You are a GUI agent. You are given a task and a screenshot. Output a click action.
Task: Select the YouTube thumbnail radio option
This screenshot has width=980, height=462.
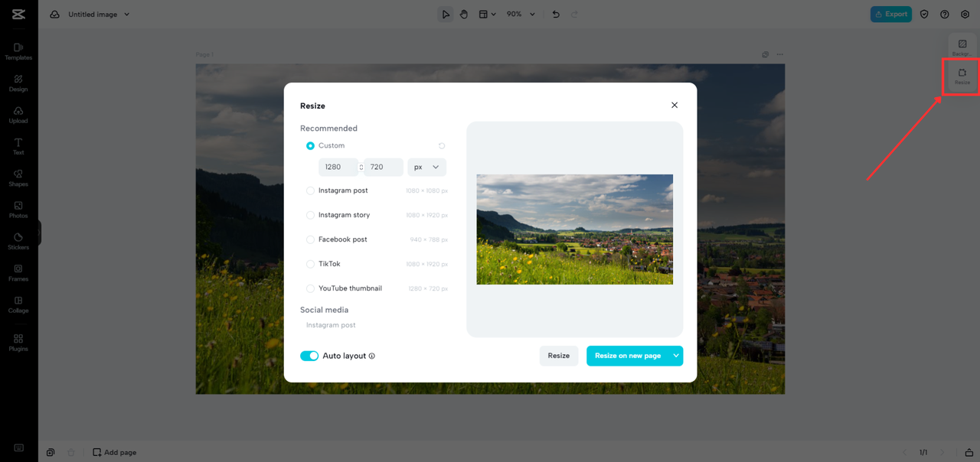pyautogui.click(x=310, y=288)
